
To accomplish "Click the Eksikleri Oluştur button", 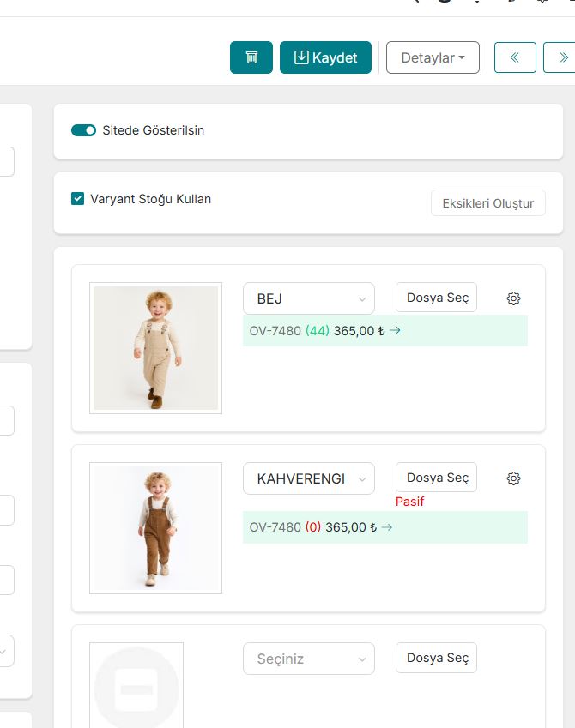I will pyautogui.click(x=487, y=203).
